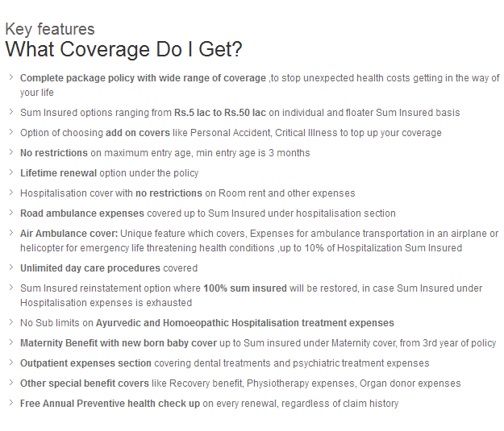The width and height of the screenshot is (504, 431).
Task: Click the chevron bullet next to Sum Insured options
Action: tap(11, 112)
